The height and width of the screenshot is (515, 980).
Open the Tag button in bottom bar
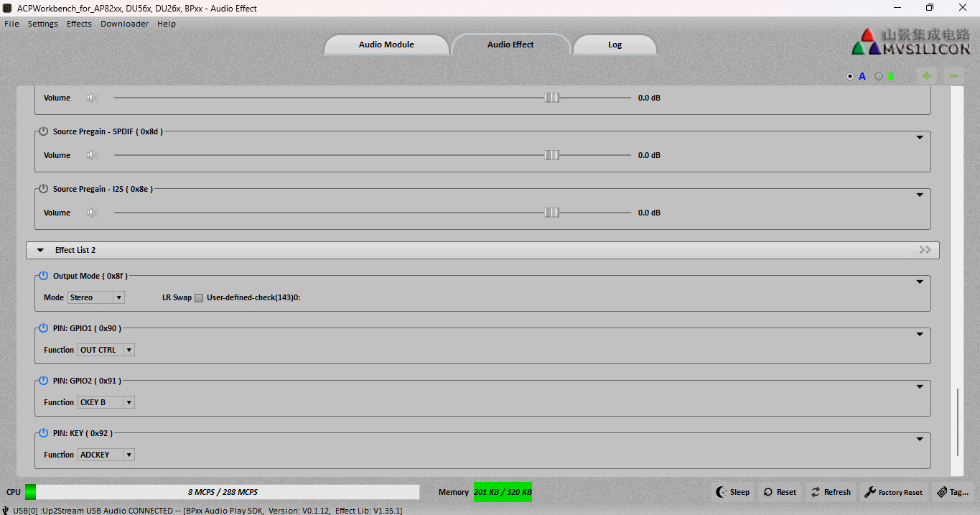point(953,492)
